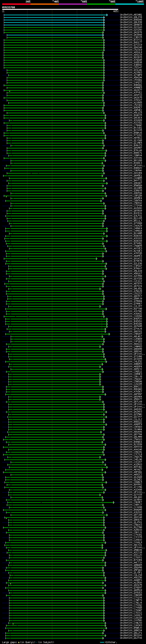146x644 pixels.
Task: Select hit UniRef100_Q4L651
Action: (131, 289)
